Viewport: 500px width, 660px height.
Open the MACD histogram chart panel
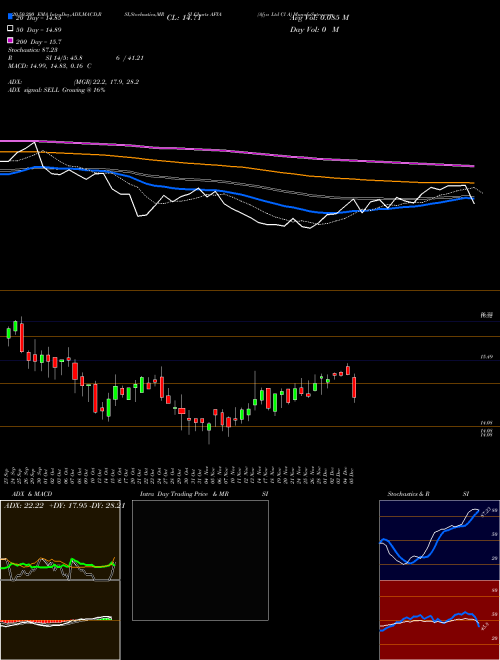click(x=60, y=620)
